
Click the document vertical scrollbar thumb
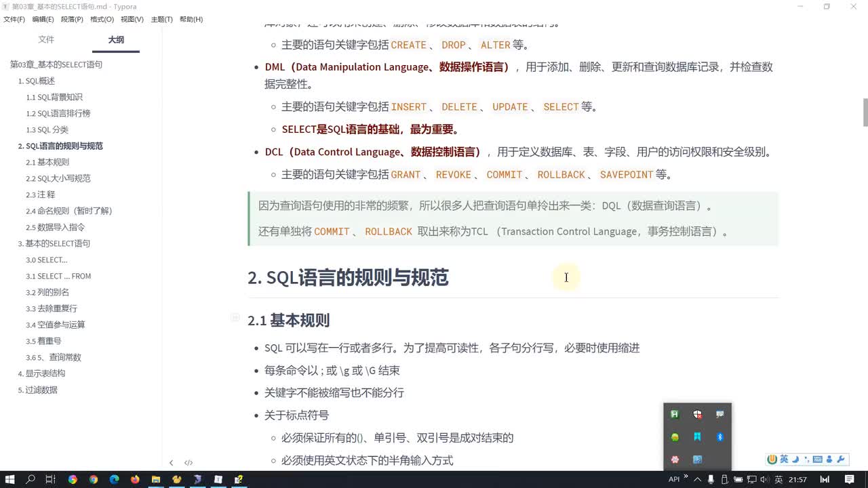pos(865,113)
